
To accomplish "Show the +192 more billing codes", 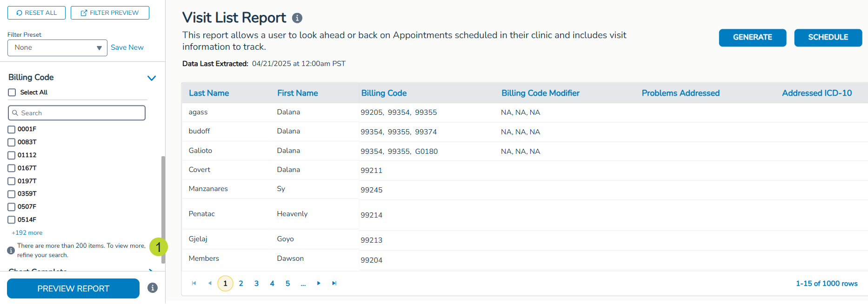I will point(27,233).
